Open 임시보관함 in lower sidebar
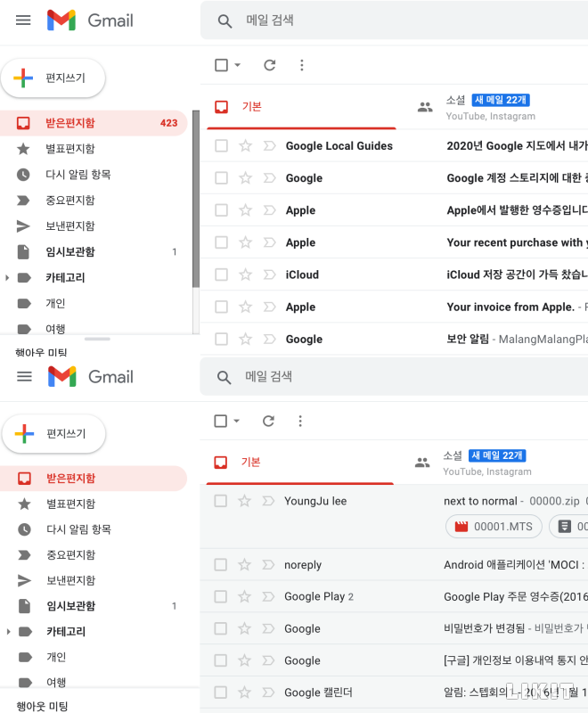 coord(94,606)
